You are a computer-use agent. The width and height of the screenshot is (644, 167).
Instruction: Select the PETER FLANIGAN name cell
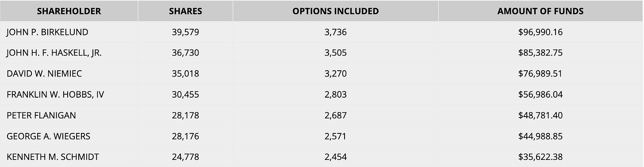(69, 115)
